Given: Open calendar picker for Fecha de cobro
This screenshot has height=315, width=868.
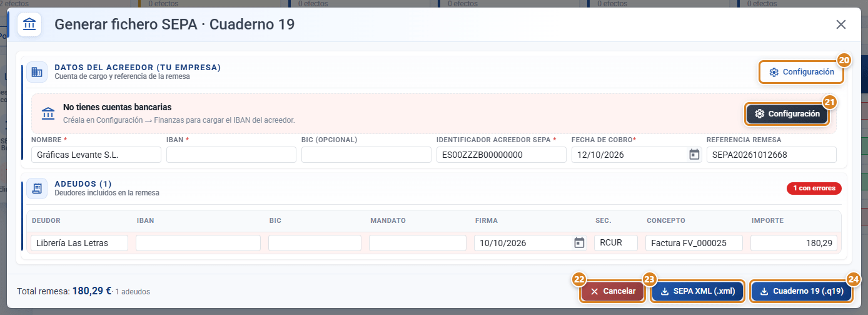Looking at the screenshot, I should coord(694,155).
